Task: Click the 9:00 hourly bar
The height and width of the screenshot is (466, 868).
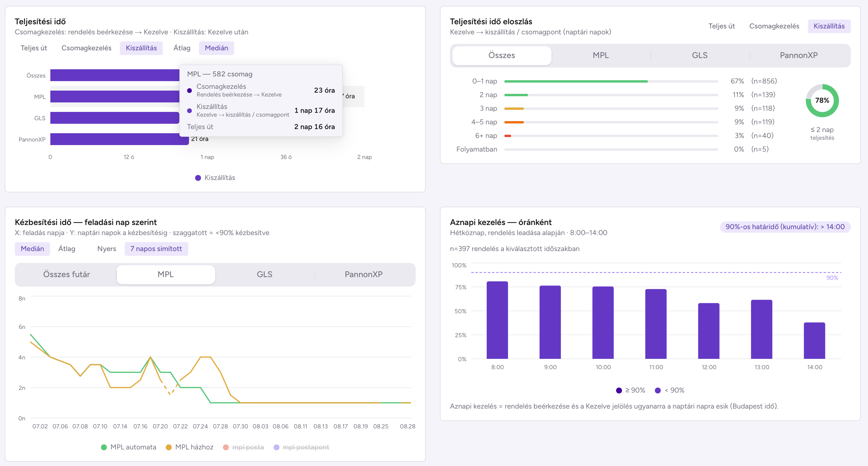Action: click(550, 322)
